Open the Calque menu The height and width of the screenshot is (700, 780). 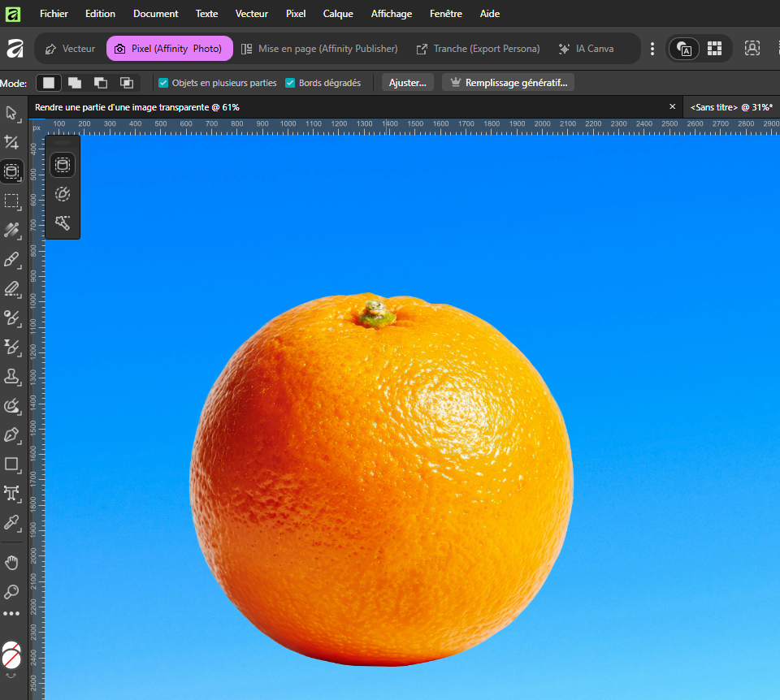tap(337, 14)
